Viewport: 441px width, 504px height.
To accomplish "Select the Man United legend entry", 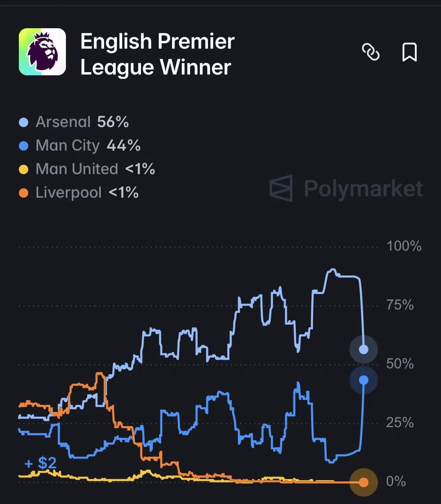I will [77, 169].
